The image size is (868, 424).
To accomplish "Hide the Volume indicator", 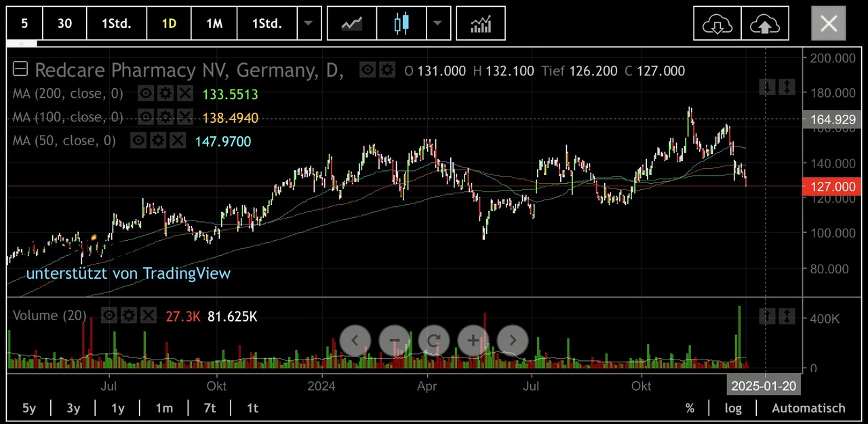I will [109, 315].
